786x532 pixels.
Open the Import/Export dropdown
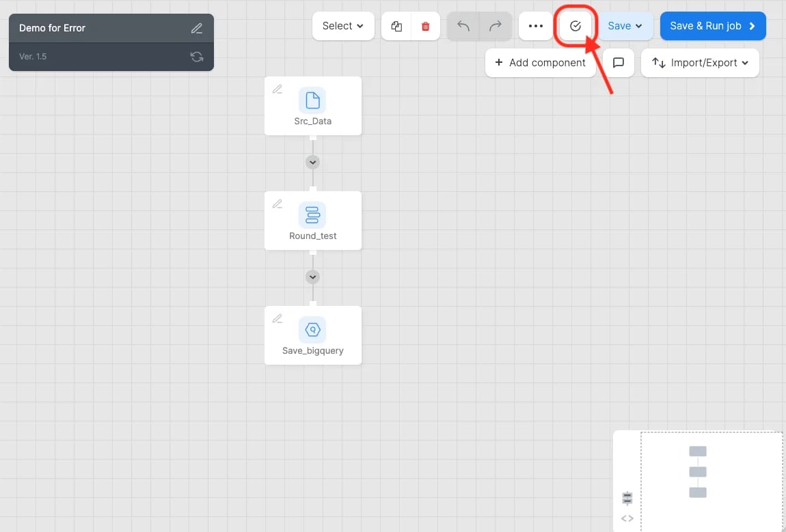700,63
